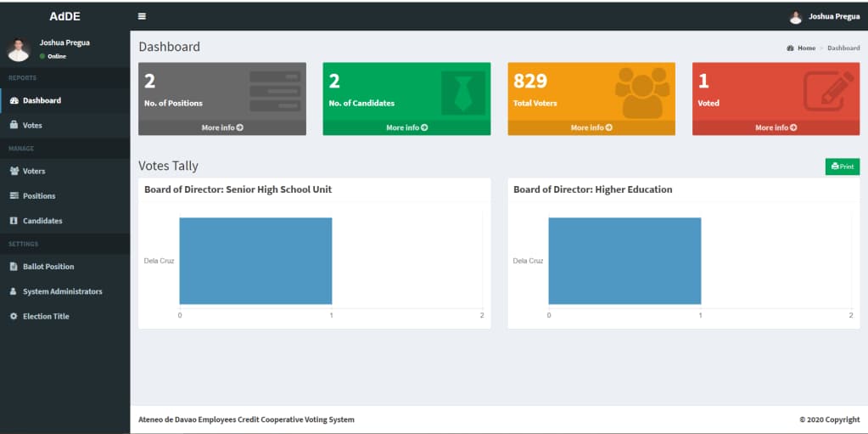868x434 pixels.
Task: Click the Senior High School Unit chart bar
Action: coord(255,261)
